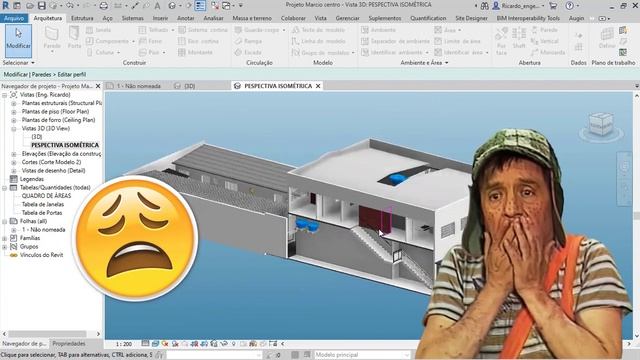The image size is (640, 360).
Task: Select the QUADRO DE ÁREAS schedule
Action: pyautogui.click(x=46, y=196)
